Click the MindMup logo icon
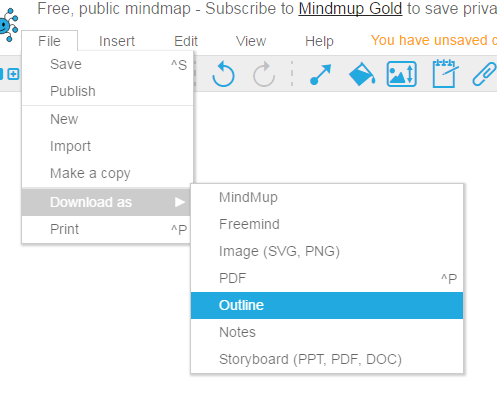 pos(9,25)
